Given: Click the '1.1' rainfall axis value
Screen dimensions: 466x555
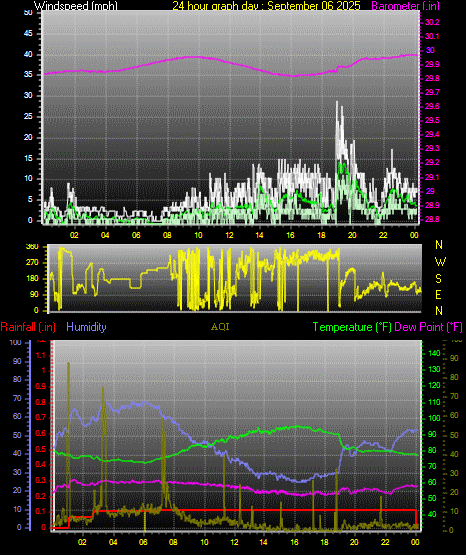Looking at the screenshot, I should tap(41, 355).
